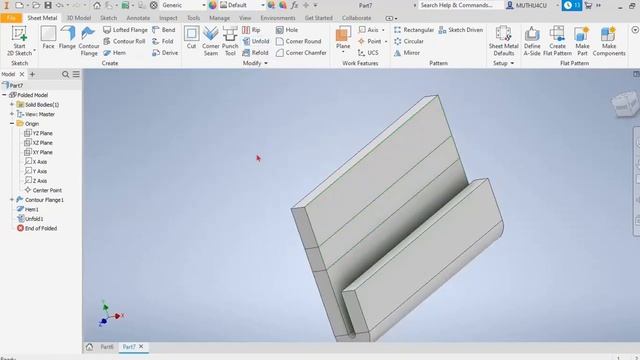Use the Contour Roll command

[124, 41]
